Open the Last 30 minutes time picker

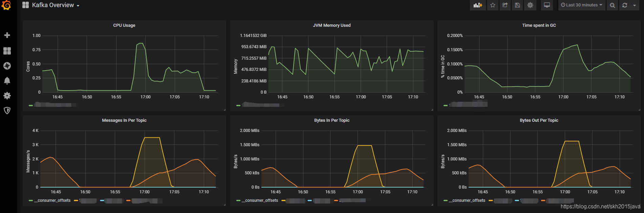pos(582,5)
